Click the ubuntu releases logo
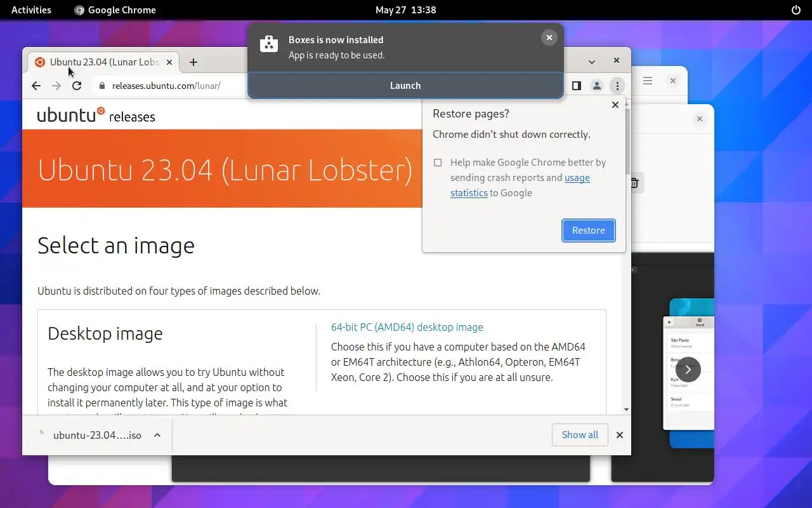 pyautogui.click(x=96, y=116)
